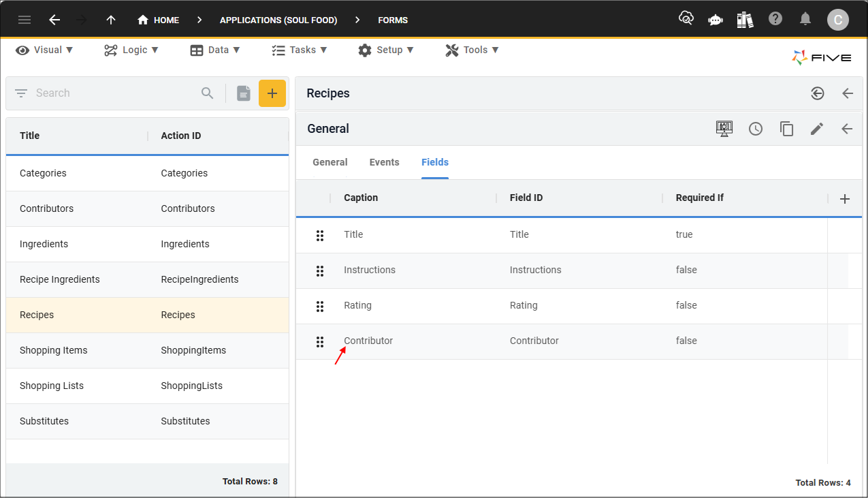Navigate up one level with the up arrow
The image size is (868, 498).
pyautogui.click(x=111, y=20)
